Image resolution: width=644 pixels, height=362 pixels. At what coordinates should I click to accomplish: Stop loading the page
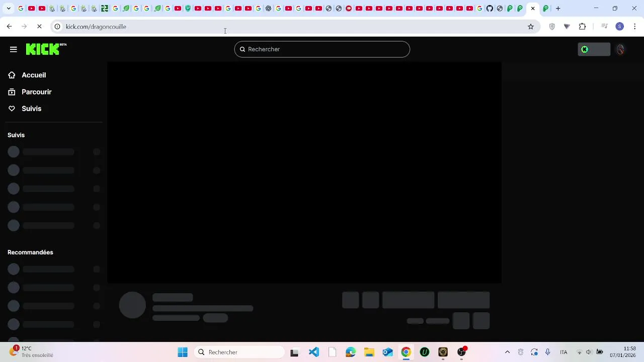click(39, 26)
